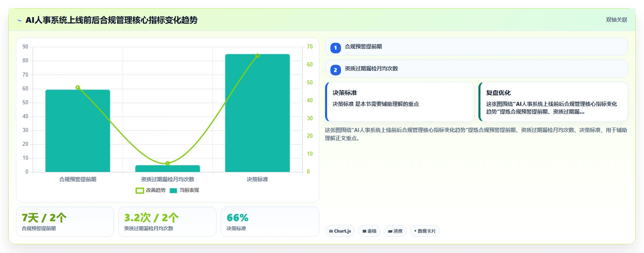The width and height of the screenshot is (644, 253).
Task: Click the line point at top of 决策标准 bar
Action: [257, 56]
